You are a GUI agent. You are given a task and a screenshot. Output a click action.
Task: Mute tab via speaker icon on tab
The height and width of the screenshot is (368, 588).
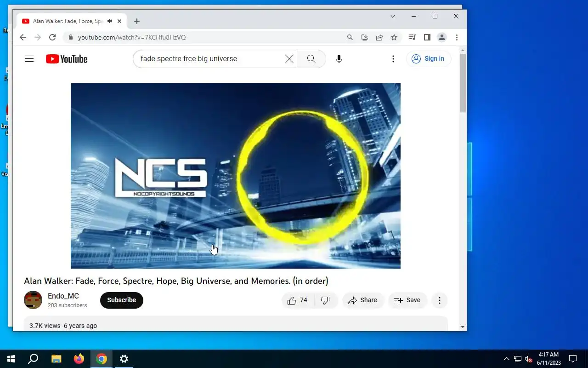pyautogui.click(x=110, y=21)
